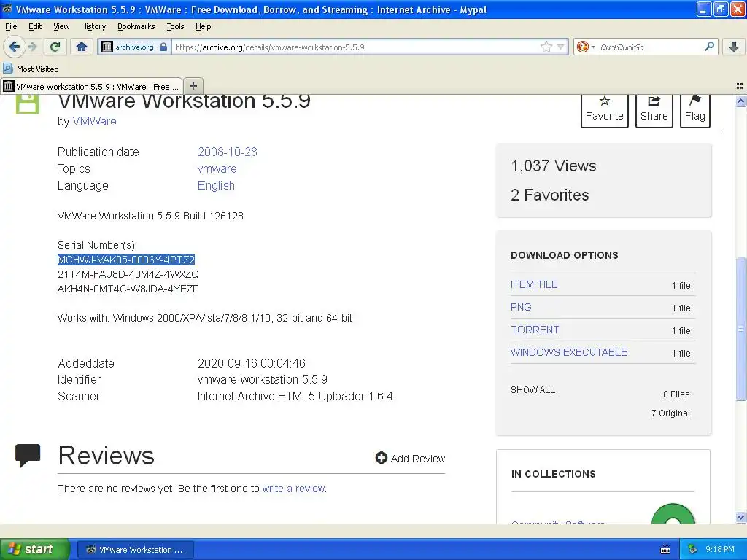The height and width of the screenshot is (560, 747).
Task: Open the list all tabs grid icon
Action: tap(740, 86)
